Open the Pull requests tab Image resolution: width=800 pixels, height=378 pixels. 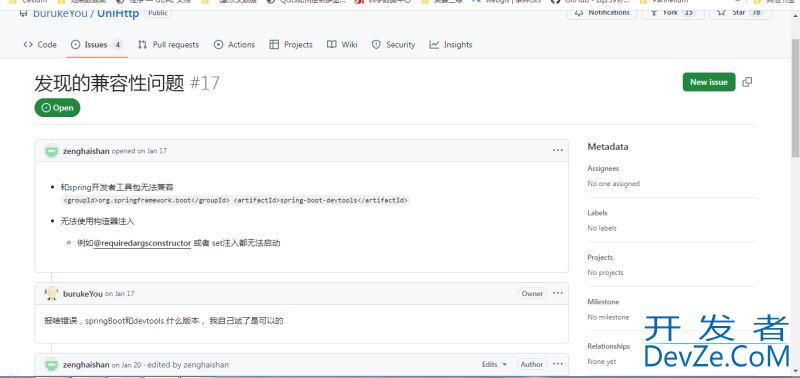pos(168,45)
